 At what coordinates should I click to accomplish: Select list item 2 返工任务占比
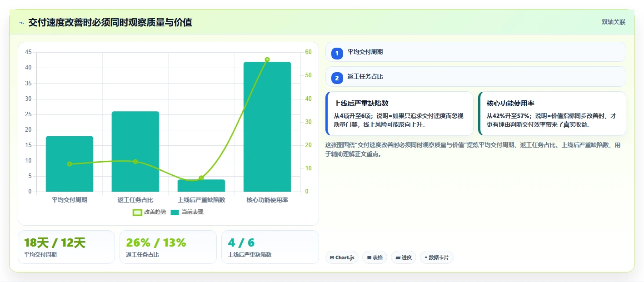[475, 77]
